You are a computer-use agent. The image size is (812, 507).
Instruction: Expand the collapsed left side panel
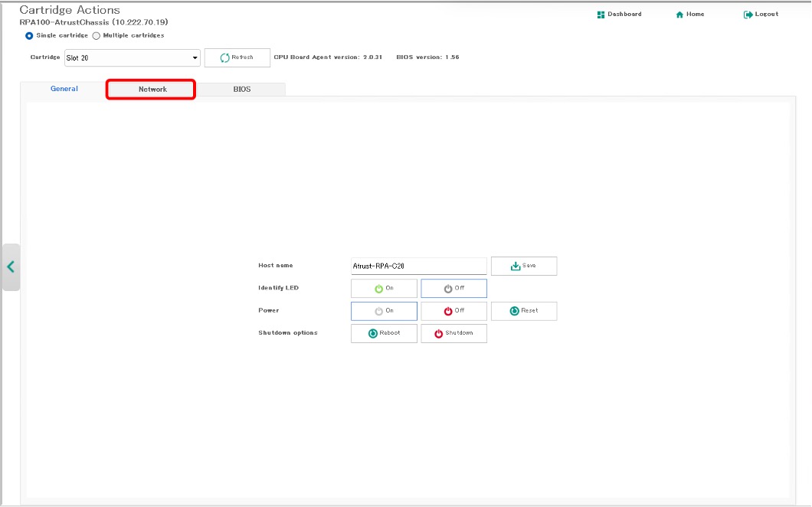tap(11, 267)
